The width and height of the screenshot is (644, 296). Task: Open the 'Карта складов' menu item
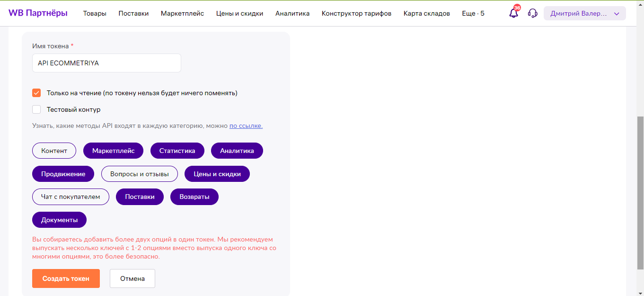426,13
